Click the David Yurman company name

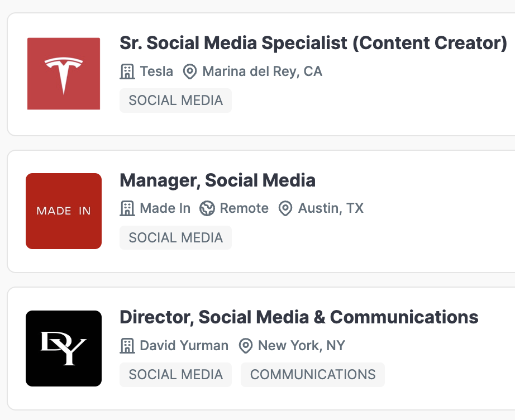[184, 346]
